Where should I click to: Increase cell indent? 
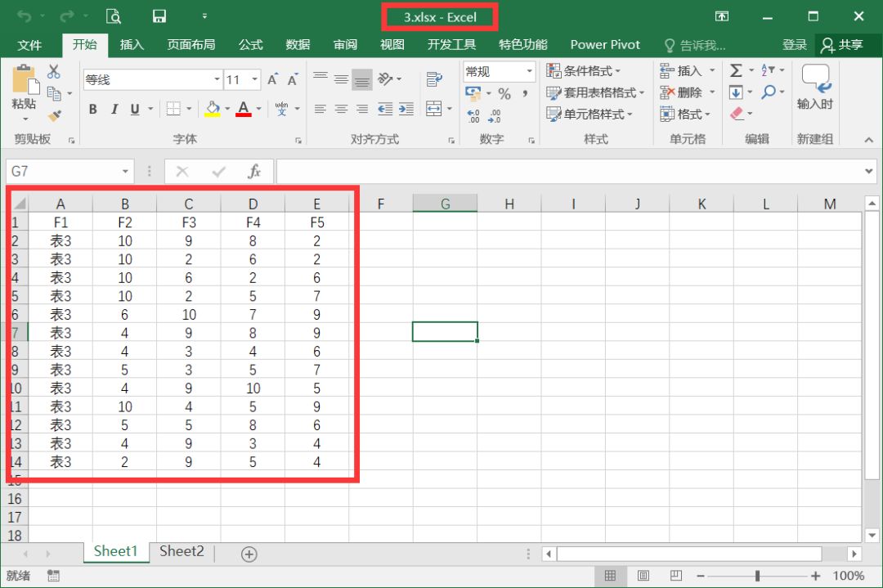coord(406,109)
